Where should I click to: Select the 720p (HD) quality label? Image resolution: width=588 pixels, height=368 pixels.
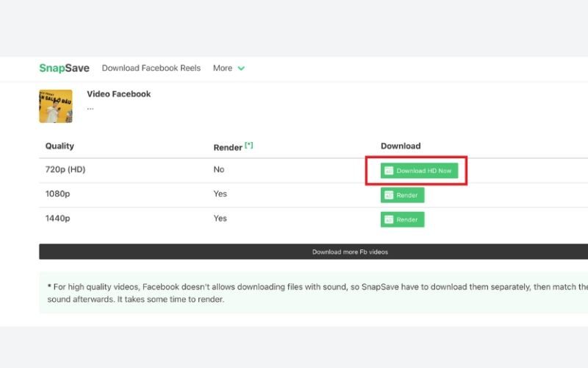(x=65, y=169)
